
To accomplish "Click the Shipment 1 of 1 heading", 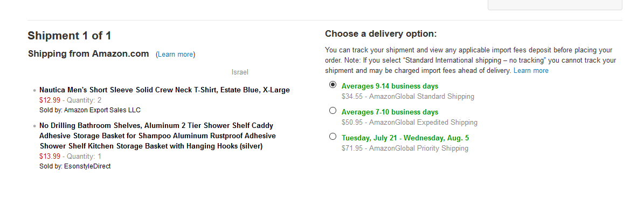I will pos(70,36).
